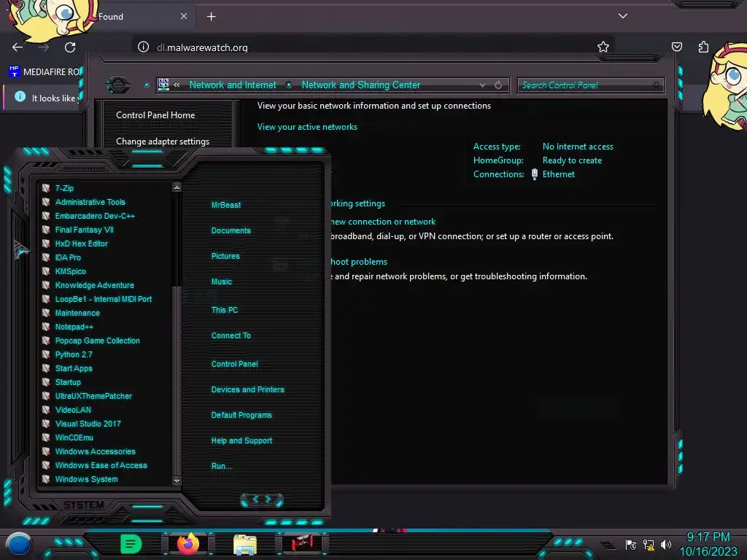Viewport: 747px width, 560px height.
Task: Open Pictures from start menu
Action: 225,256
